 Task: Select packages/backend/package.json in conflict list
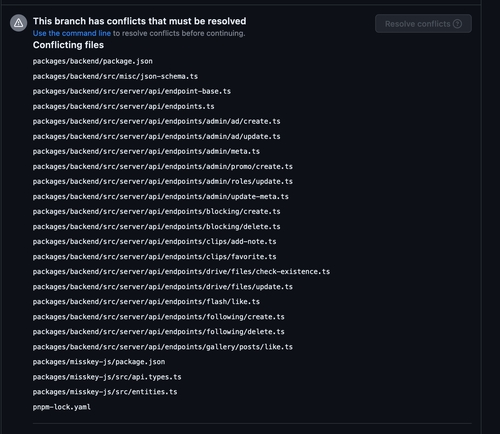93,61
